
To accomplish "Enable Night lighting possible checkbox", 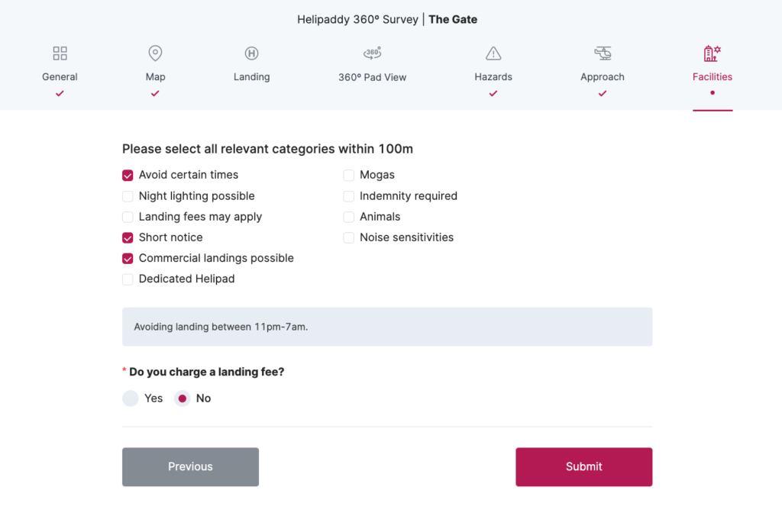I will 128,196.
